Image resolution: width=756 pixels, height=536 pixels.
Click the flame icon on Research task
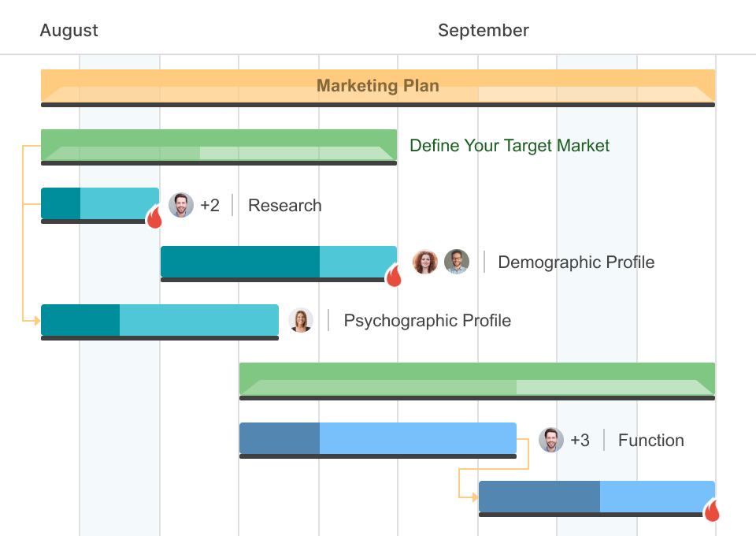coord(154,215)
